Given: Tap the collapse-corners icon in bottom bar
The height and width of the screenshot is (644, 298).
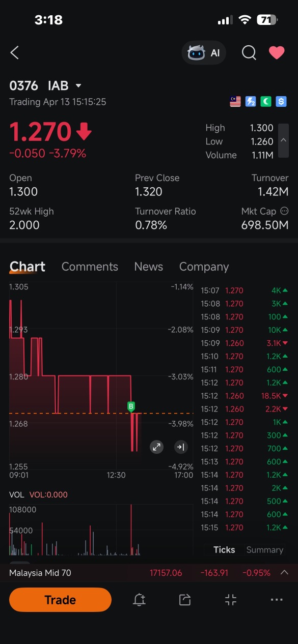Looking at the screenshot, I should tap(231, 600).
